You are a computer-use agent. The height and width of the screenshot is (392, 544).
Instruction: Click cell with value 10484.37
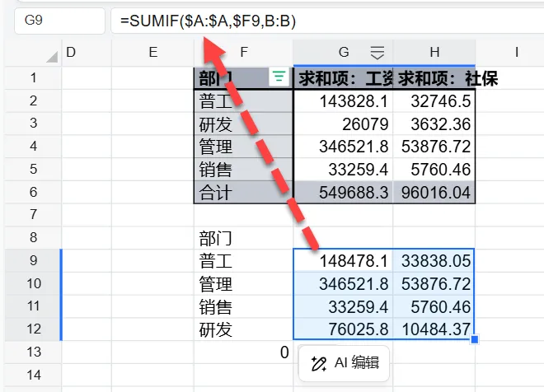[x=434, y=329]
